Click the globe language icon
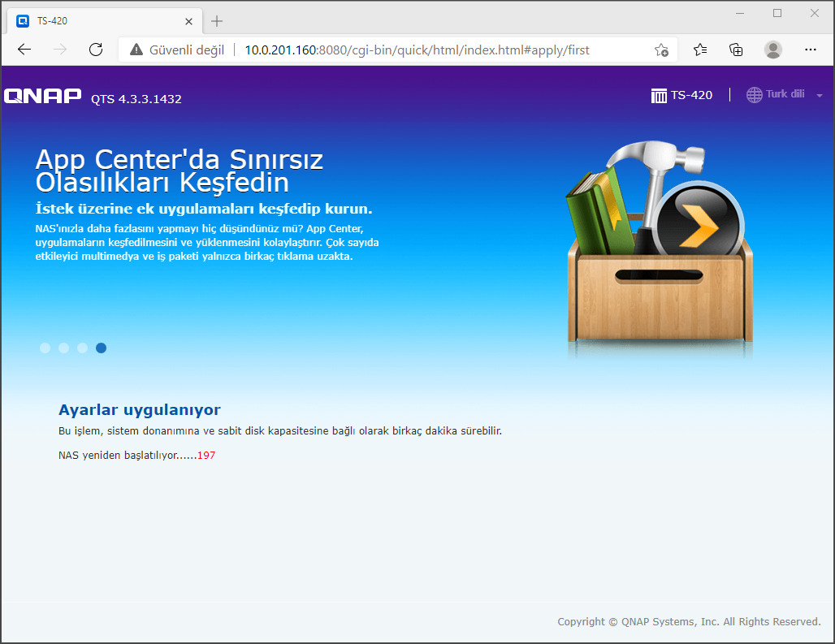Image resolution: width=835 pixels, height=644 pixels. (754, 94)
